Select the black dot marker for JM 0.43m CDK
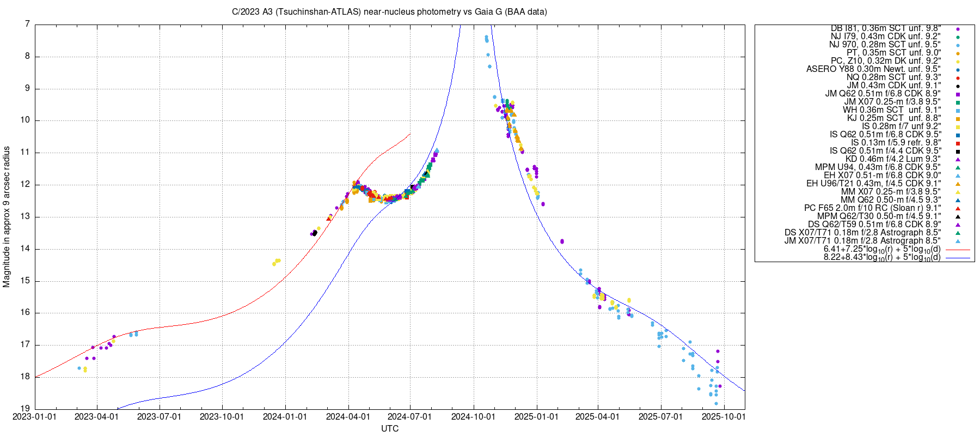 pos(958,86)
